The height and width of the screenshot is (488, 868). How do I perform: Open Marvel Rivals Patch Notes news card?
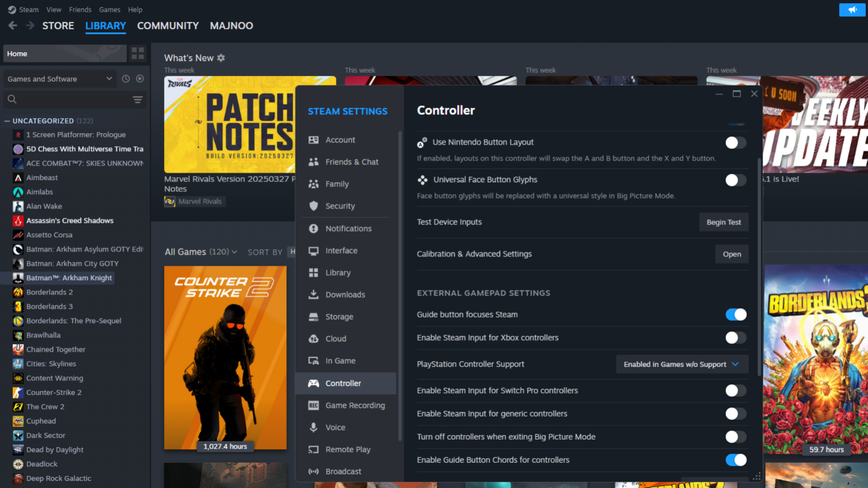230,125
